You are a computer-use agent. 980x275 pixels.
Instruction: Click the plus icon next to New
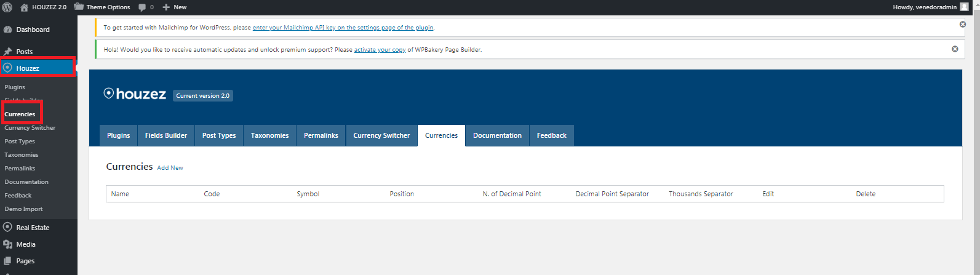coord(166,7)
